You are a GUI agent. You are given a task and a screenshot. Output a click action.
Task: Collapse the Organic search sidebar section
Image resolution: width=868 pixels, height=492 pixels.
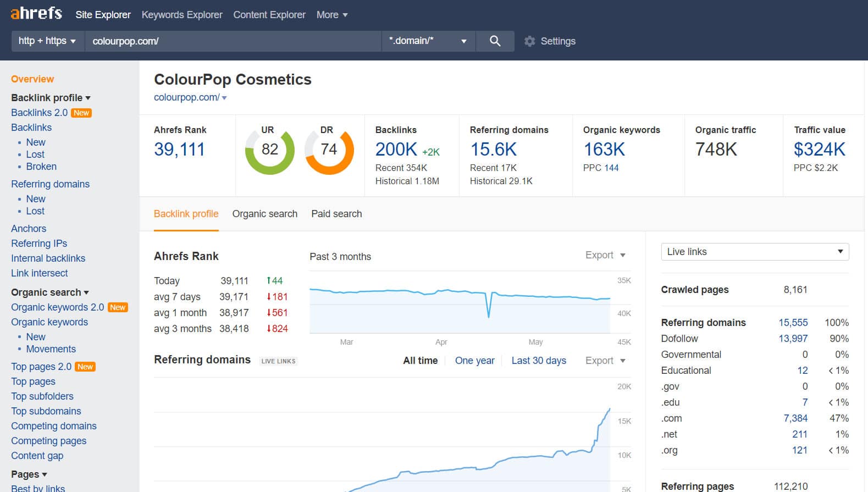50,292
